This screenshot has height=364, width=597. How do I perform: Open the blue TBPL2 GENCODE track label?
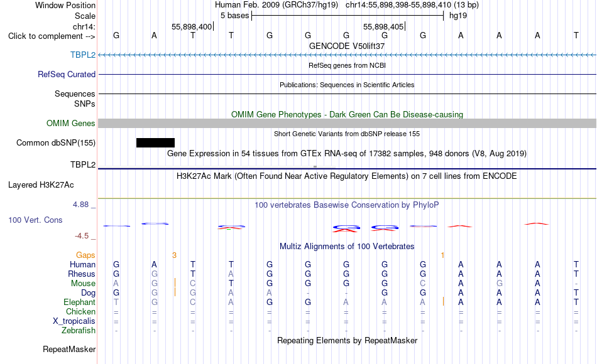83,55
